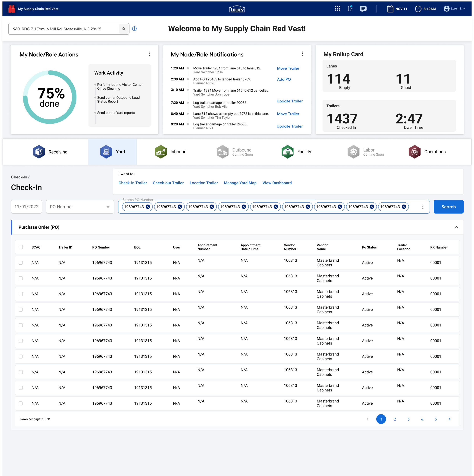This screenshot has width=474, height=476.
Task: Open the Facility section icon
Action: pyautogui.click(x=287, y=152)
